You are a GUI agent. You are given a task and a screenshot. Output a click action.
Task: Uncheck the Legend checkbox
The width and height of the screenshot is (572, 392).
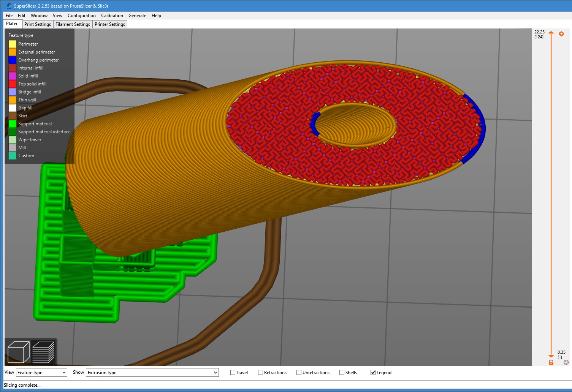(x=373, y=373)
